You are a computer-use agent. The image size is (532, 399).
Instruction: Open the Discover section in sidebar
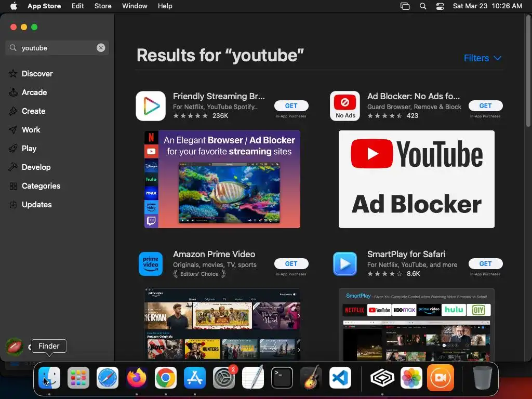(37, 74)
